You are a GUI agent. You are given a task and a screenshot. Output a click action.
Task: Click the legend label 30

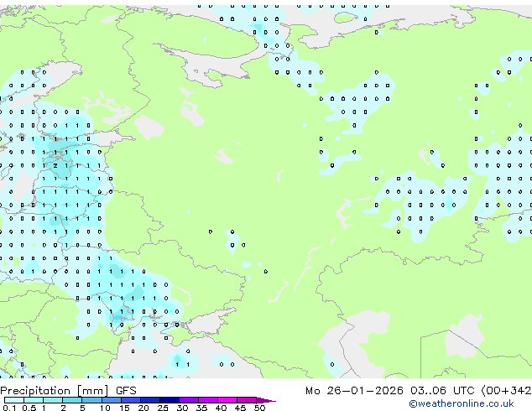[182, 408]
